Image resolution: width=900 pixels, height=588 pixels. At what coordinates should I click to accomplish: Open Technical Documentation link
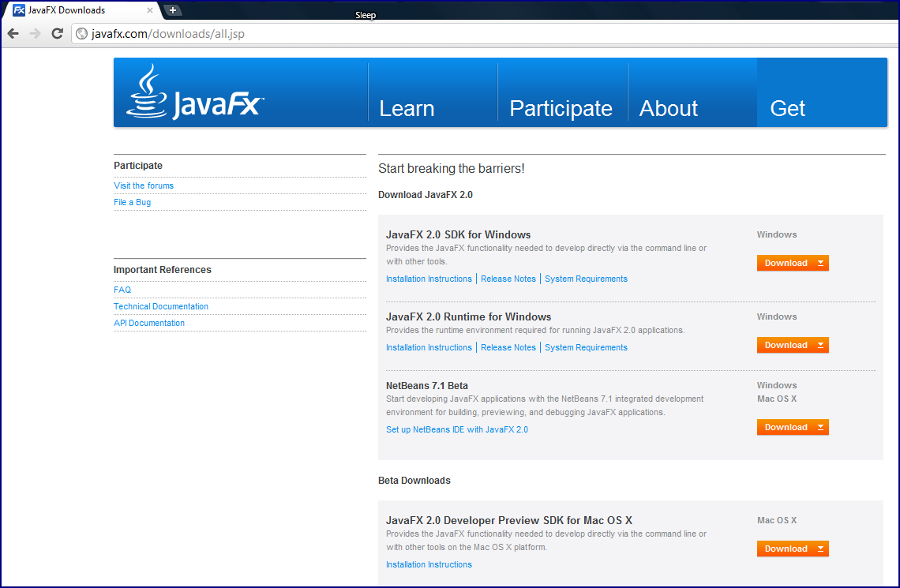(161, 306)
